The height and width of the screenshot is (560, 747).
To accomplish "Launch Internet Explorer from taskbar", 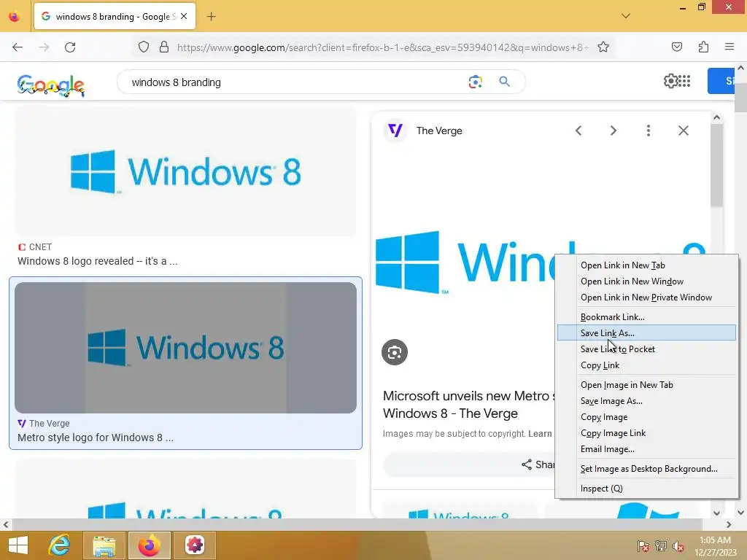I will 60,545.
